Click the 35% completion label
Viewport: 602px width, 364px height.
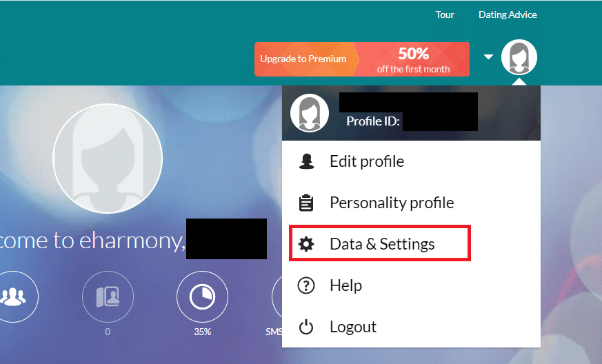pyautogui.click(x=202, y=332)
